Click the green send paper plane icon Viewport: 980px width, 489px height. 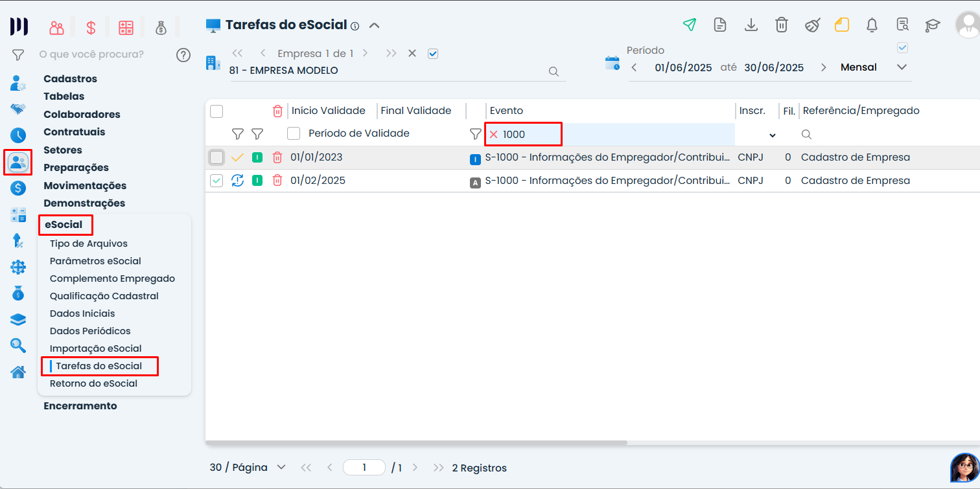point(690,25)
